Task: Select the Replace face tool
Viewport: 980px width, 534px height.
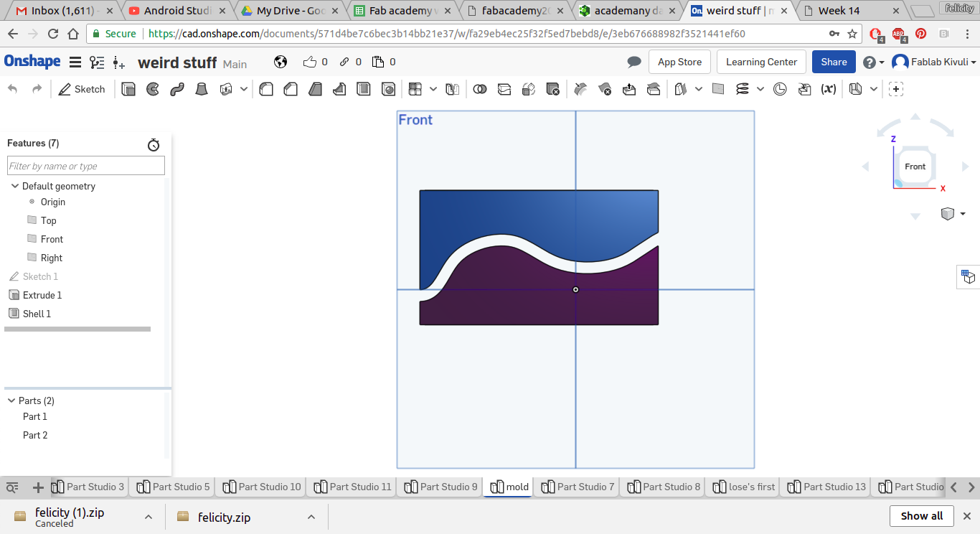Action: pos(654,89)
